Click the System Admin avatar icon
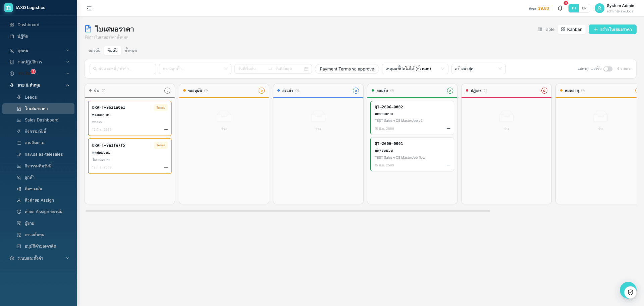This screenshot has height=306, width=644. [599, 8]
